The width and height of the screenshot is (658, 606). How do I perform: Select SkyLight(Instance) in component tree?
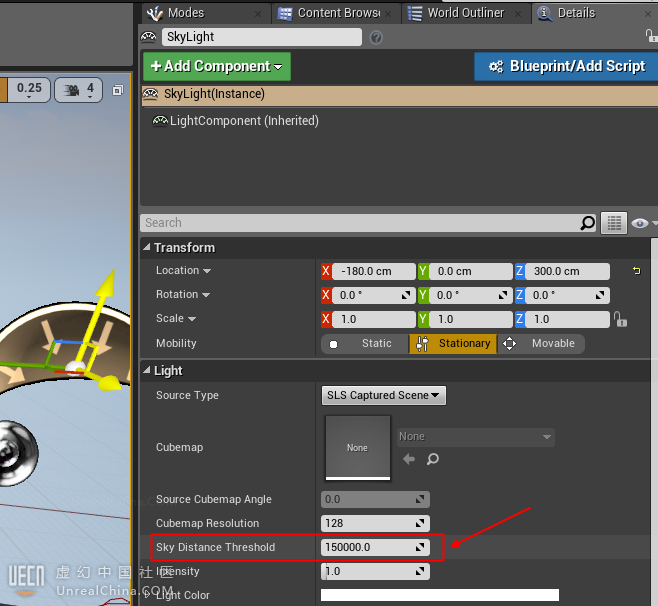tap(400, 94)
